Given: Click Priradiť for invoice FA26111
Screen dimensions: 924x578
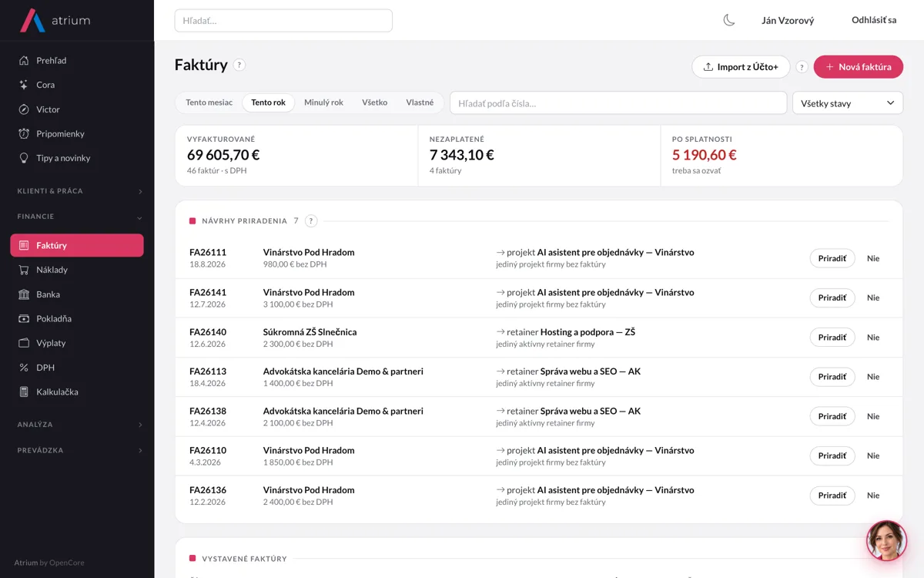Looking at the screenshot, I should click(832, 258).
